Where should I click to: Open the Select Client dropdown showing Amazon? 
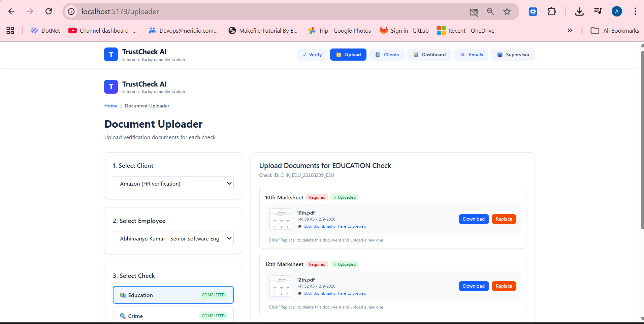[173, 184]
